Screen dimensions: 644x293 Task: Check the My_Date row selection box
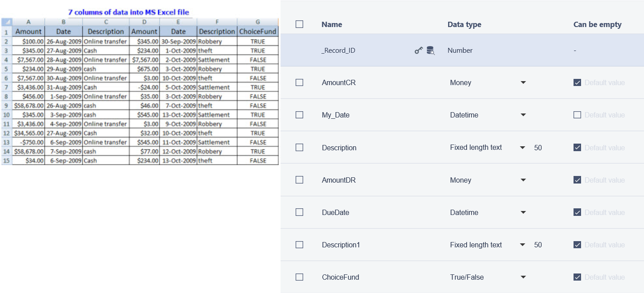pyautogui.click(x=299, y=115)
